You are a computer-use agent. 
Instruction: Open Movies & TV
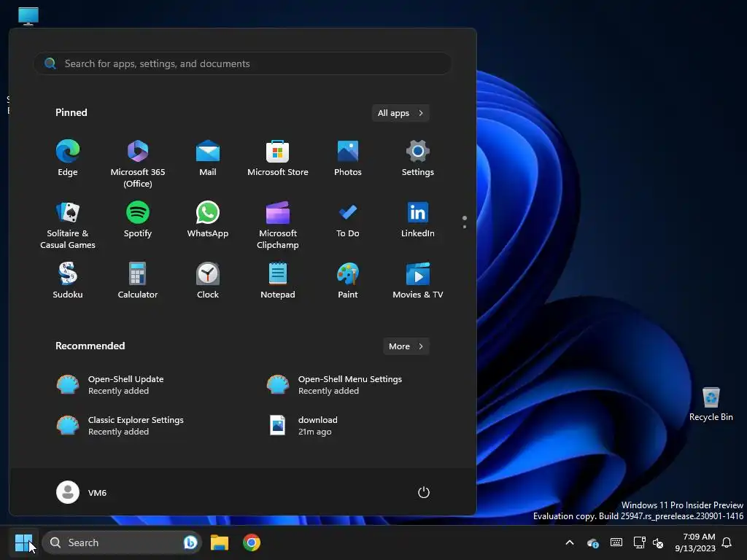click(418, 281)
